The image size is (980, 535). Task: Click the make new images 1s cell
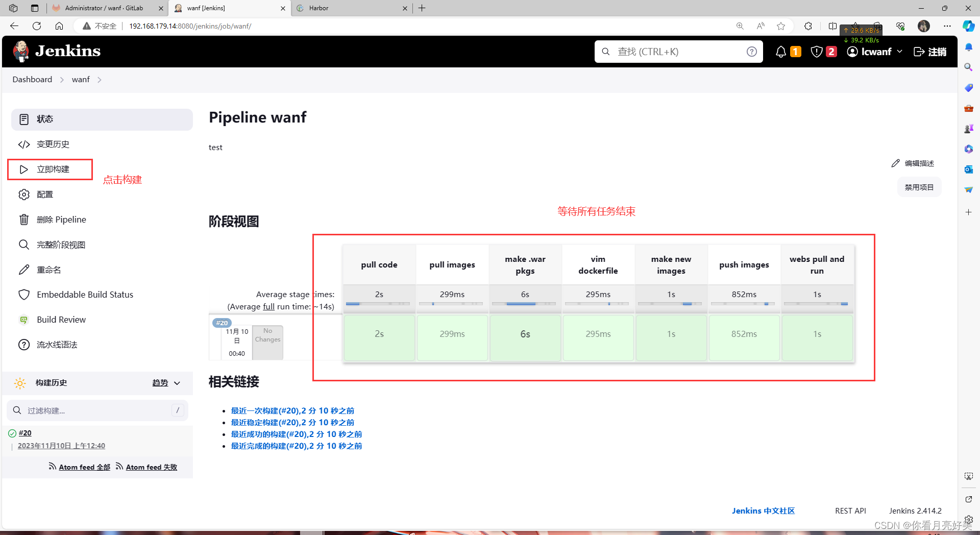click(671, 338)
